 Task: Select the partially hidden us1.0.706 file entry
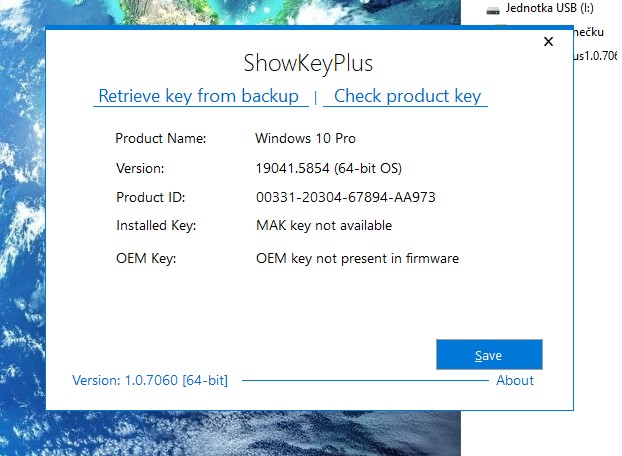pos(596,56)
